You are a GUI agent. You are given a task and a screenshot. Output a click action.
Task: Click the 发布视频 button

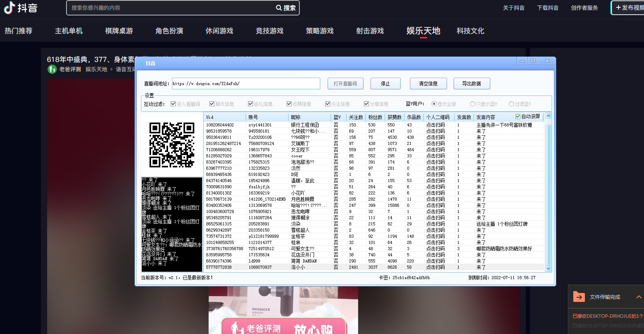point(627,8)
